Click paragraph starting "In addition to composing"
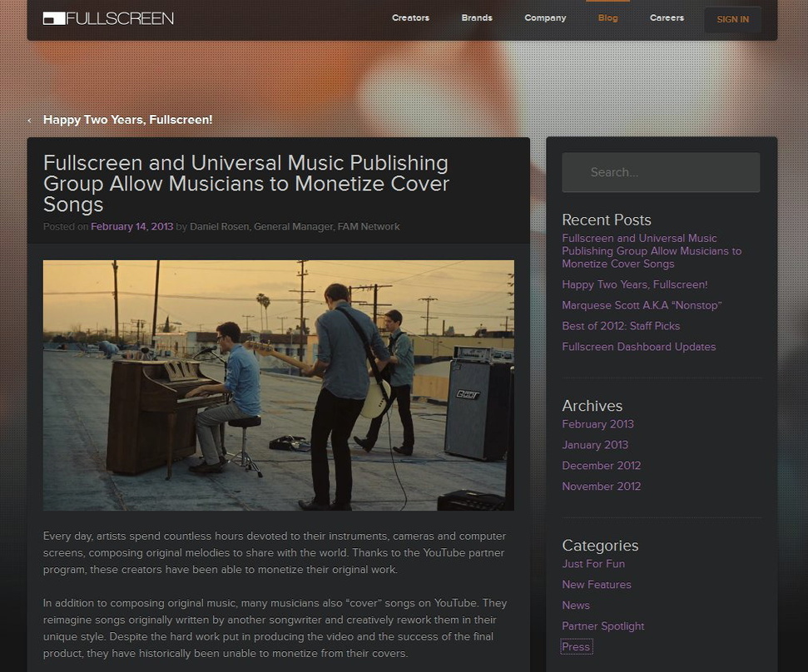Image resolution: width=808 pixels, height=672 pixels. coord(275,628)
